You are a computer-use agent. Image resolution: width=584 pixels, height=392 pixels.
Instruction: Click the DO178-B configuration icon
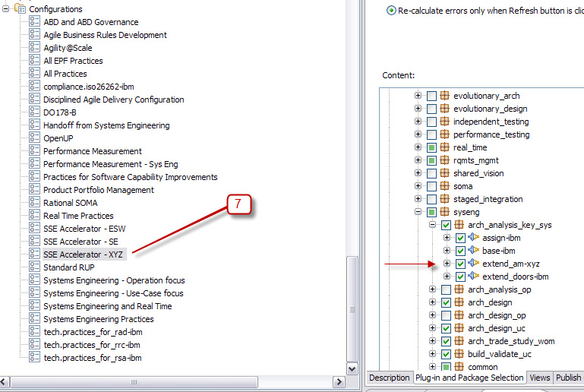pos(34,112)
